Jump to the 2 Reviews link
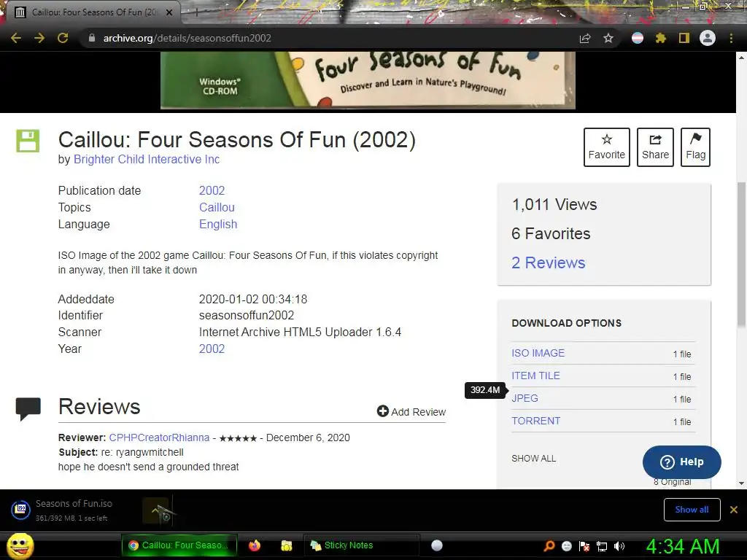Image resolution: width=747 pixels, height=560 pixels. tap(548, 262)
